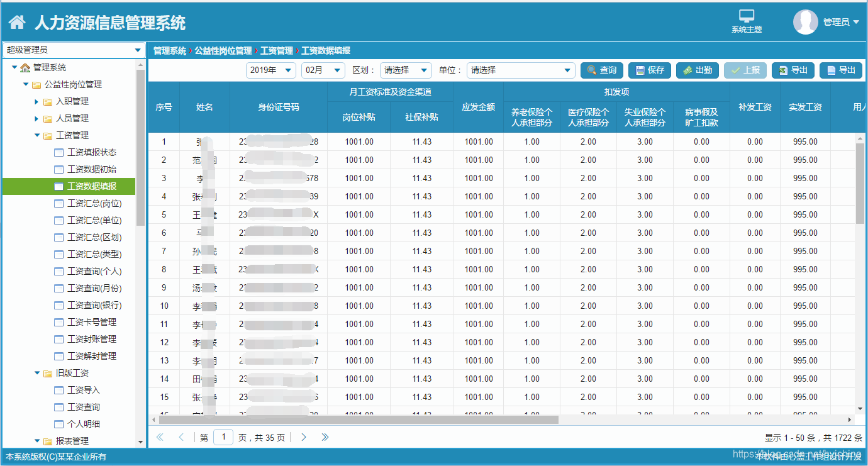Open the 02月 month dropdown
Image resolution: width=868 pixels, height=466 pixels.
coord(323,70)
